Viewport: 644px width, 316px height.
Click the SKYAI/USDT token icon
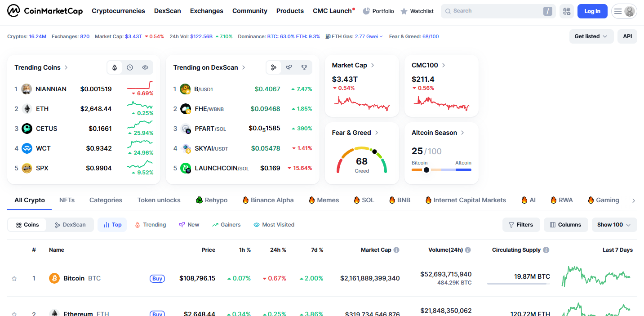pos(186,148)
